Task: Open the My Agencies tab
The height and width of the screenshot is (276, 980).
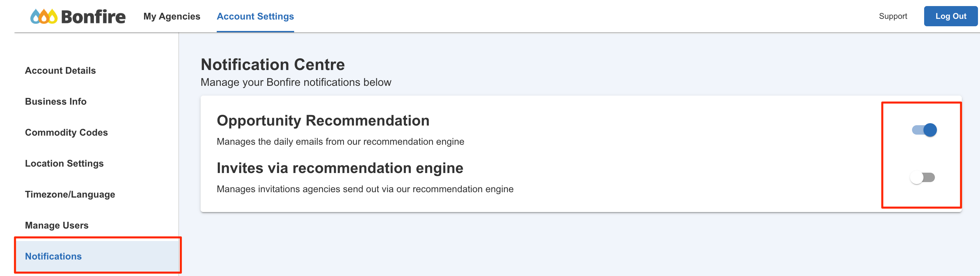Action: (x=172, y=16)
